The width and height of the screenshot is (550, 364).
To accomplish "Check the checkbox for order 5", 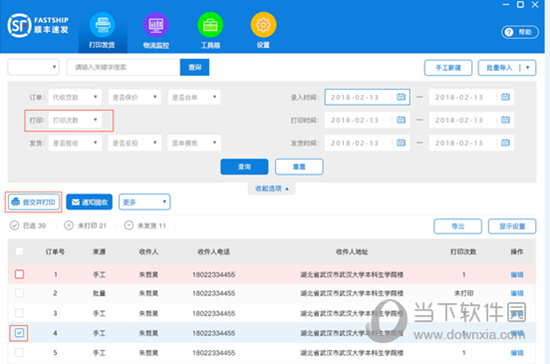I will click(20, 352).
